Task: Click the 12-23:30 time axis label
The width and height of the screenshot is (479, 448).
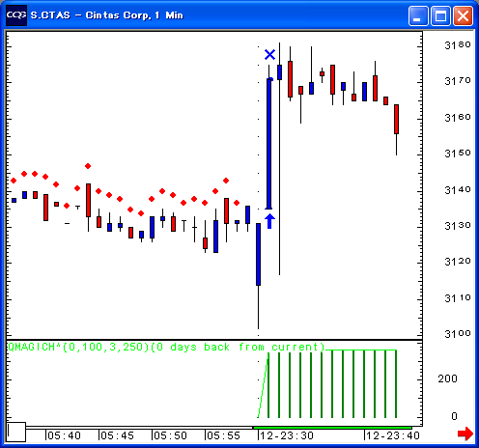Action: 287,435
